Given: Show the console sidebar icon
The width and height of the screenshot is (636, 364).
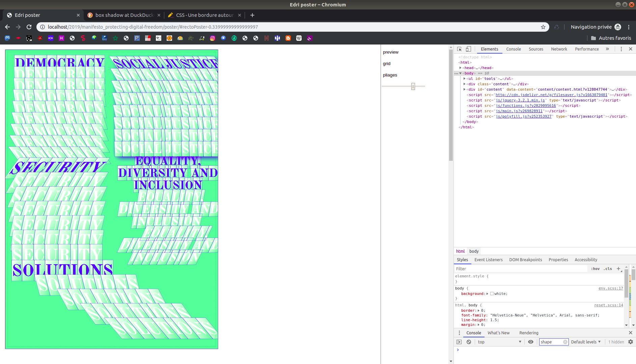Looking at the screenshot, I should pos(459,342).
